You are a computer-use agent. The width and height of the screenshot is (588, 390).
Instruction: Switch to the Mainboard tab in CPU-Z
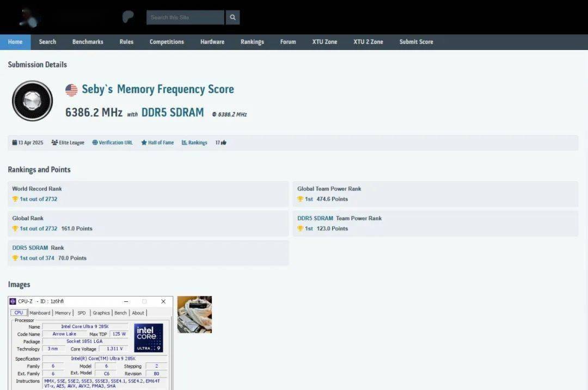40,313
